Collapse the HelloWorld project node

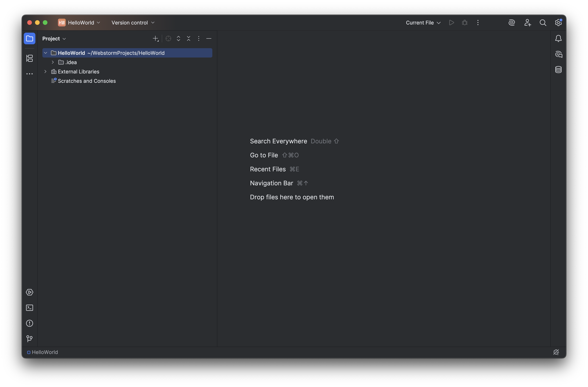[45, 53]
